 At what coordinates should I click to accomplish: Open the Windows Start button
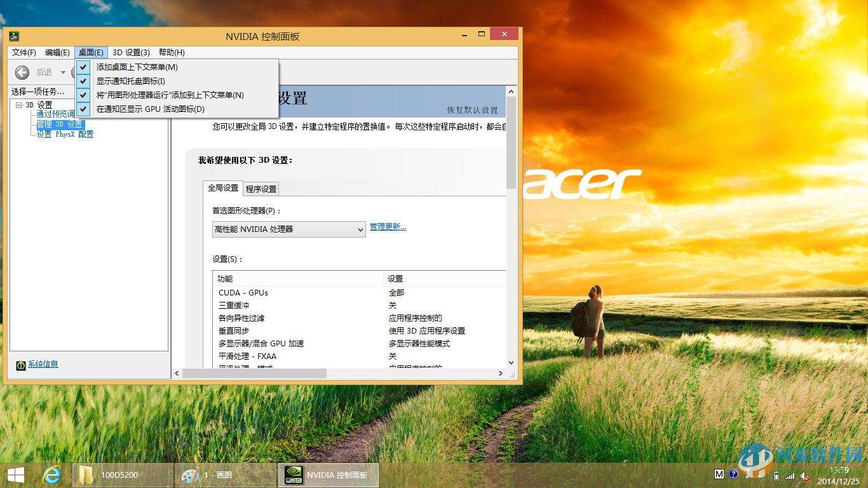point(14,475)
